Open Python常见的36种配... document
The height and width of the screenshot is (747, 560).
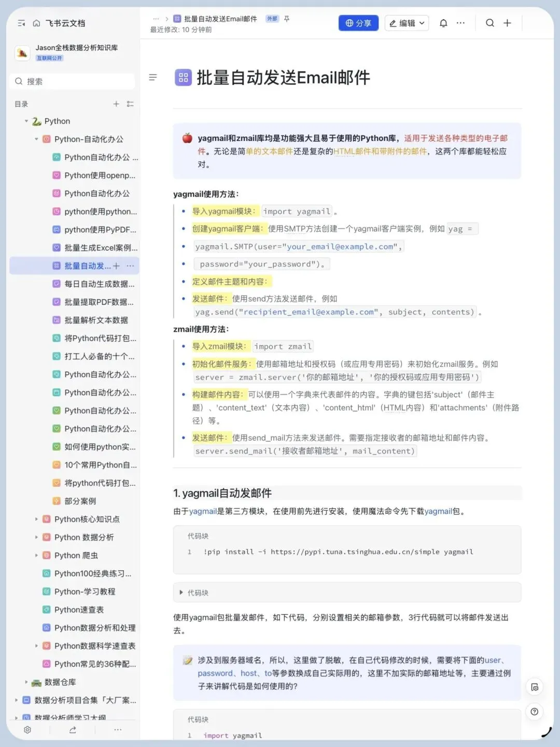click(89, 664)
